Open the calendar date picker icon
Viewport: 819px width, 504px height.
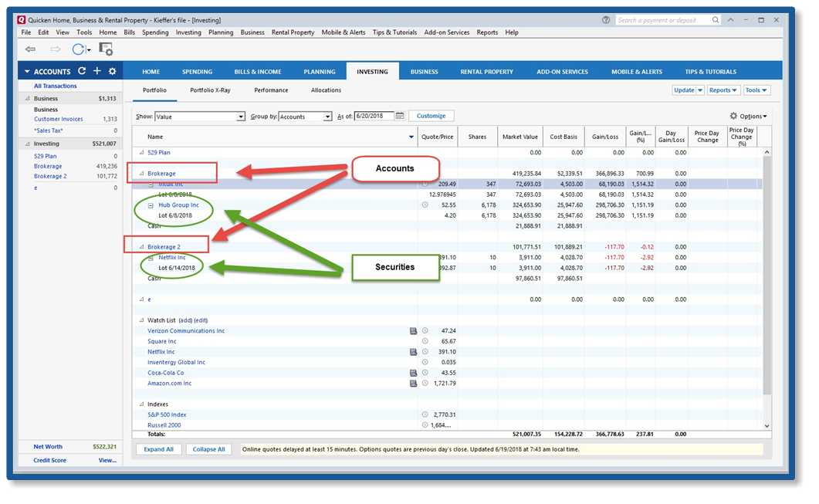[400, 116]
